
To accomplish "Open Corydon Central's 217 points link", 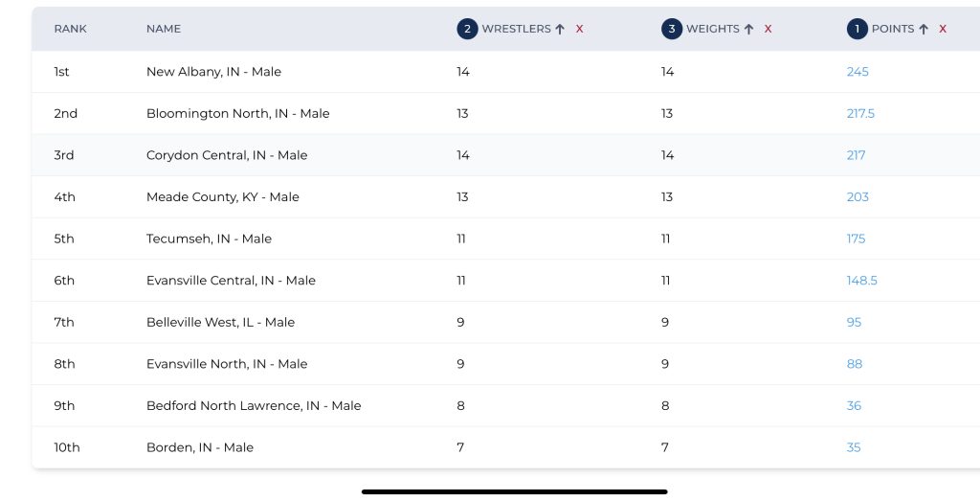I will click(x=856, y=155).
